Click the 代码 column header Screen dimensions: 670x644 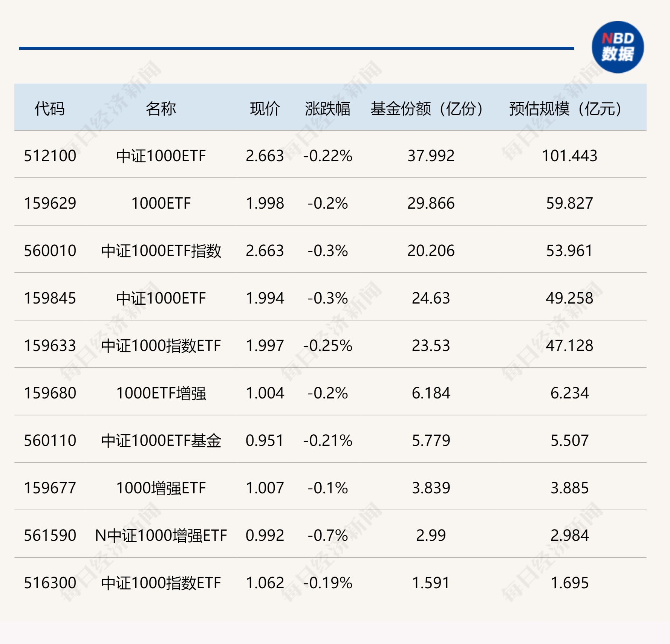click(50, 109)
